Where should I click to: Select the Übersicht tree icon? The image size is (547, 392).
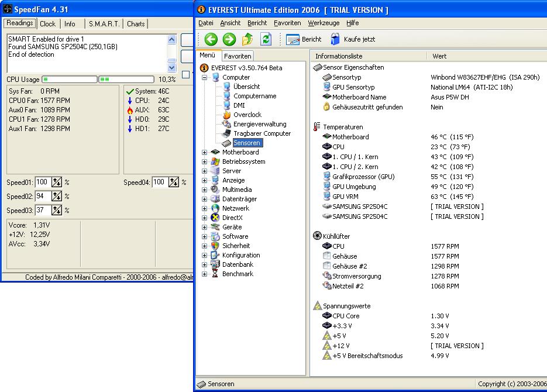227,87
